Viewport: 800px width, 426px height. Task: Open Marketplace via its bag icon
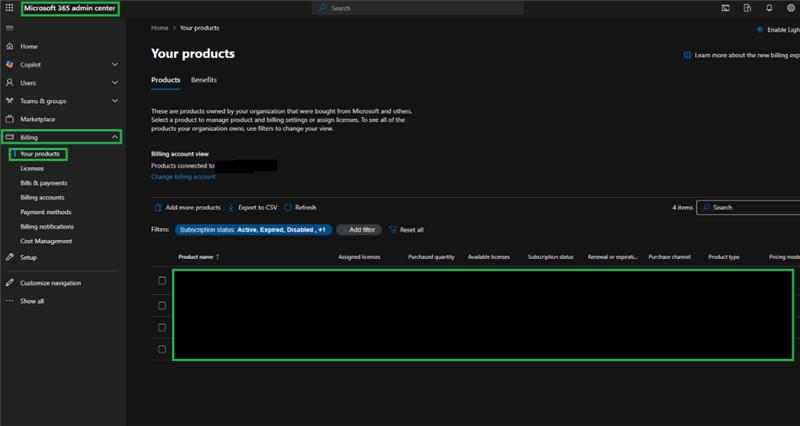click(9, 119)
